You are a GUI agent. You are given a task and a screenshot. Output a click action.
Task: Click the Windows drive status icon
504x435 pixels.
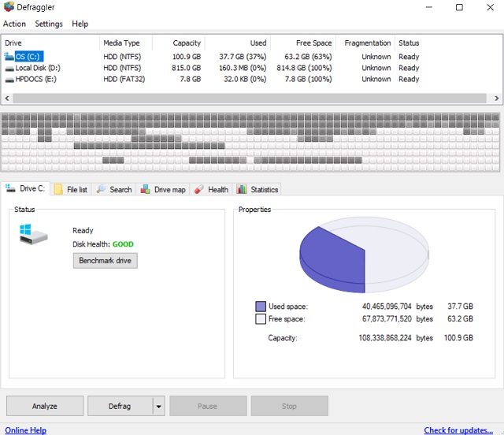coord(33,234)
